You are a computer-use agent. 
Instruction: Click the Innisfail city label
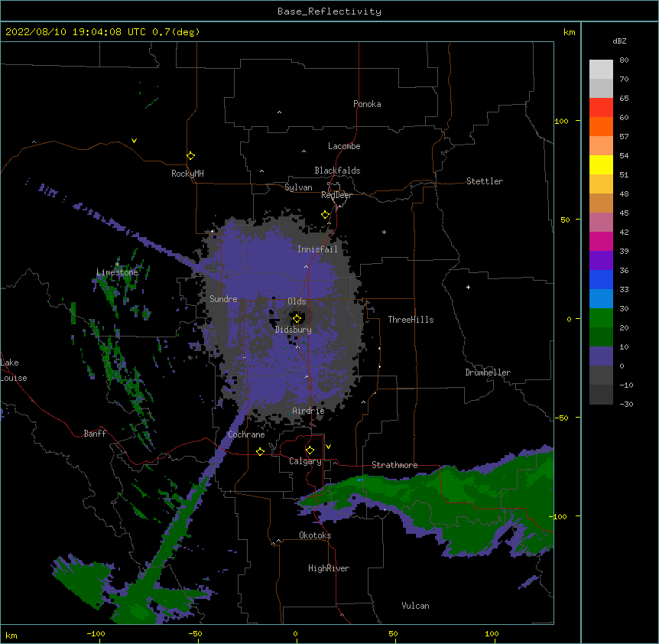pyautogui.click(x=317, y=249)
